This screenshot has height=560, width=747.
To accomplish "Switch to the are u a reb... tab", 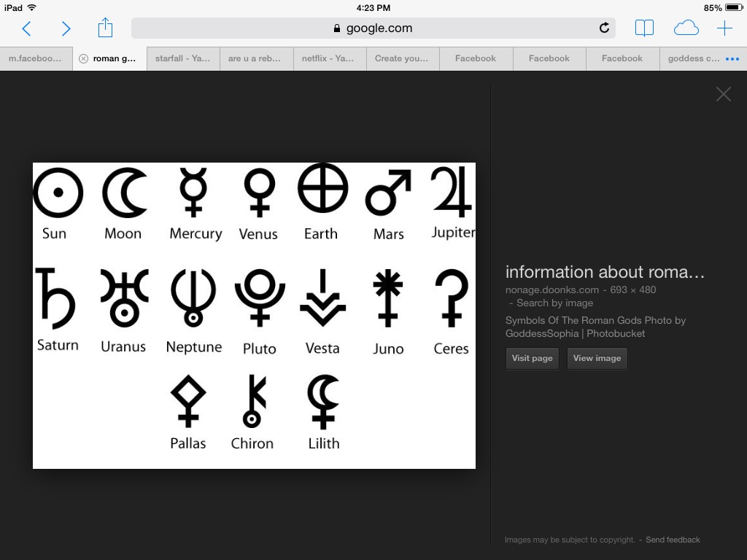I will [256, 58].
